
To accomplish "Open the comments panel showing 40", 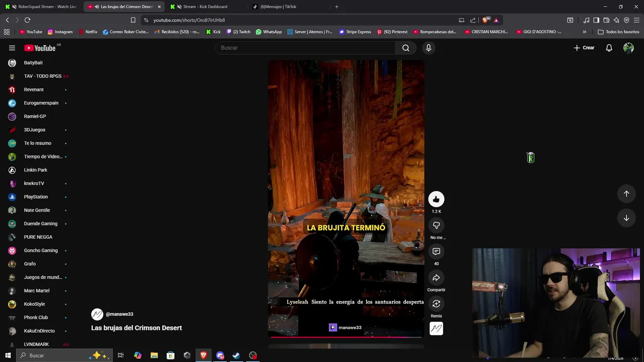I will tap(436, 251).
